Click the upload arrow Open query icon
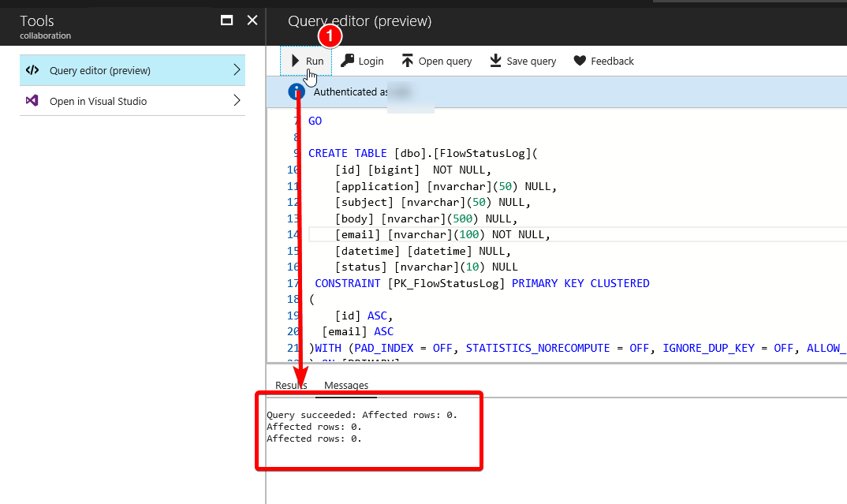 407,61
